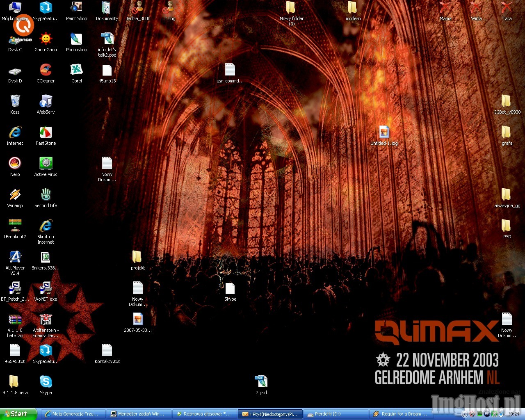The image size is (525, 420).
Task: Open Active Virus shortcut
Action: (46, 167)
